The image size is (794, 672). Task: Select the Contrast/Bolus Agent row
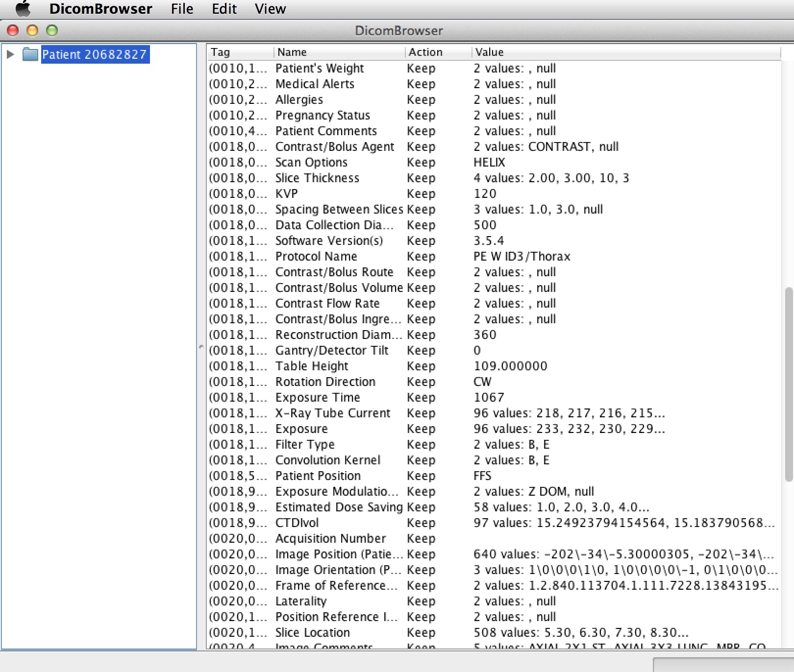coord(494,146)
